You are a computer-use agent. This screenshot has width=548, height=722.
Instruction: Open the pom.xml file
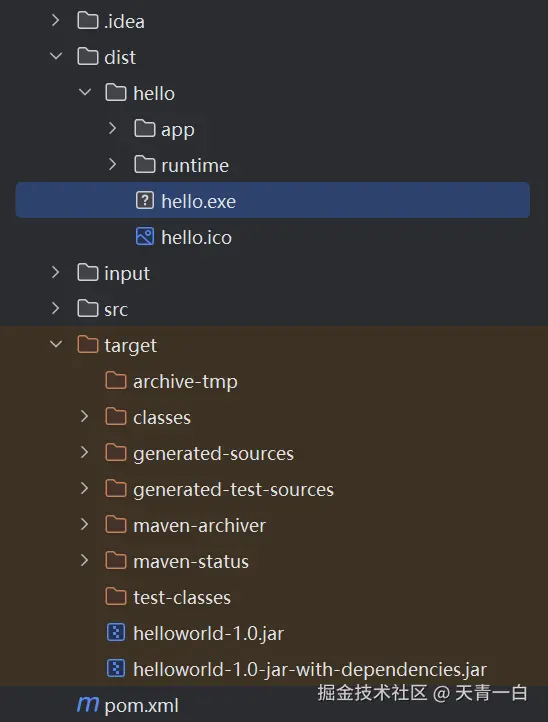pyautogui.click(x=141, y=705)
